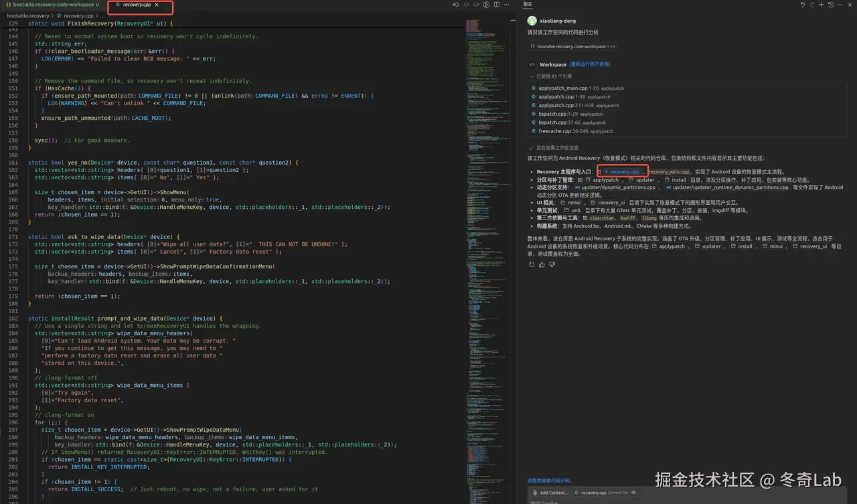Click the chat history icon in chat panel

pyautogui.click(x=831, y=5)
